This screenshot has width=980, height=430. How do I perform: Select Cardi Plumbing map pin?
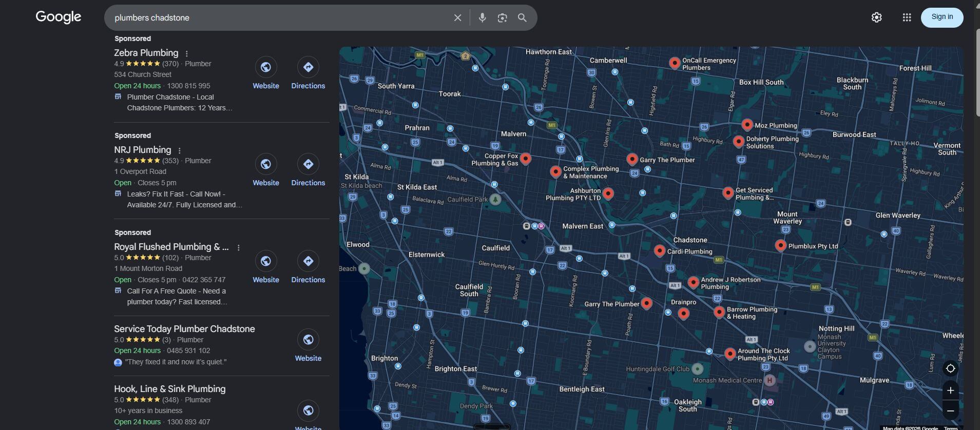tap(659, 250)
